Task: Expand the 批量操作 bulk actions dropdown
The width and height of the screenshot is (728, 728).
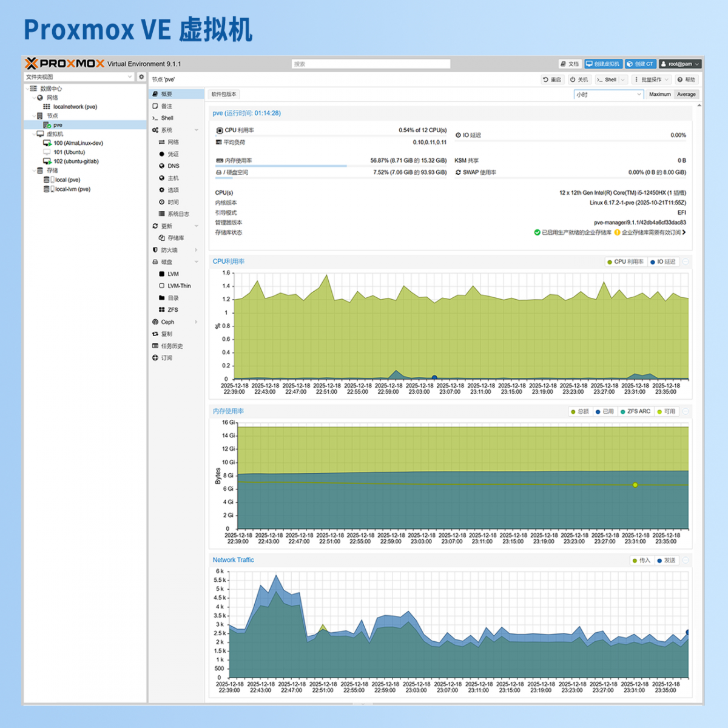Action: (x=652, y=79)
